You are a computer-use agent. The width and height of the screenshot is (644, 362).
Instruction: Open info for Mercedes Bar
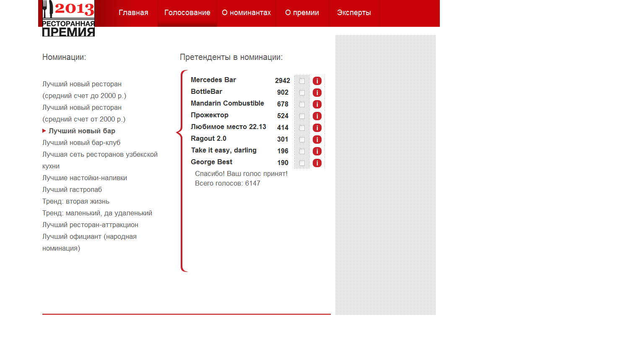(317, 81)
